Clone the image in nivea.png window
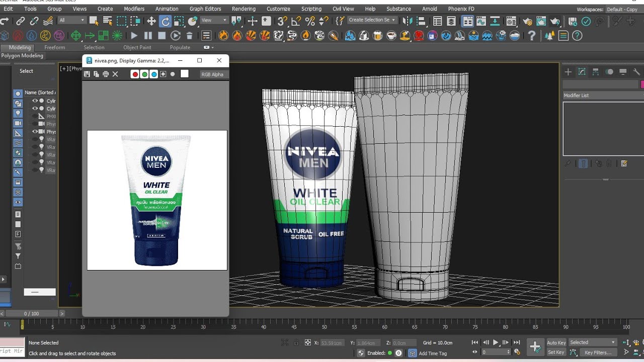The width and height of the screenshot is (644, 362). 96,74
